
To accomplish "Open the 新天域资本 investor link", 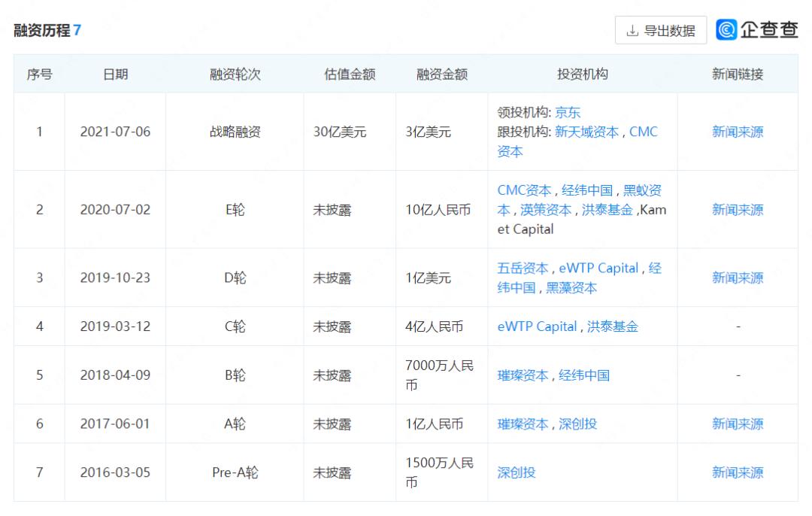I will (586, 132).
